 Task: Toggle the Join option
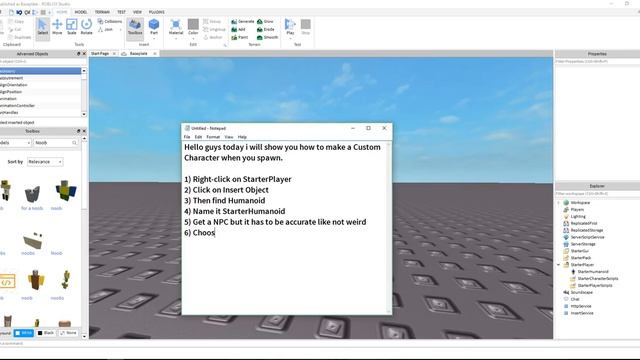[x=105, y=29]
